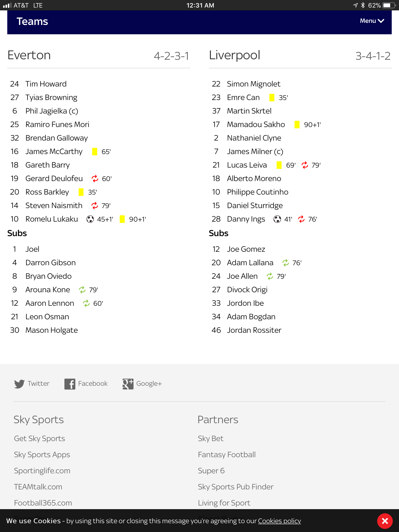This screenshot has height=532, width=399.
Task: Close the cookies notice banner
Action: [385, 521]
